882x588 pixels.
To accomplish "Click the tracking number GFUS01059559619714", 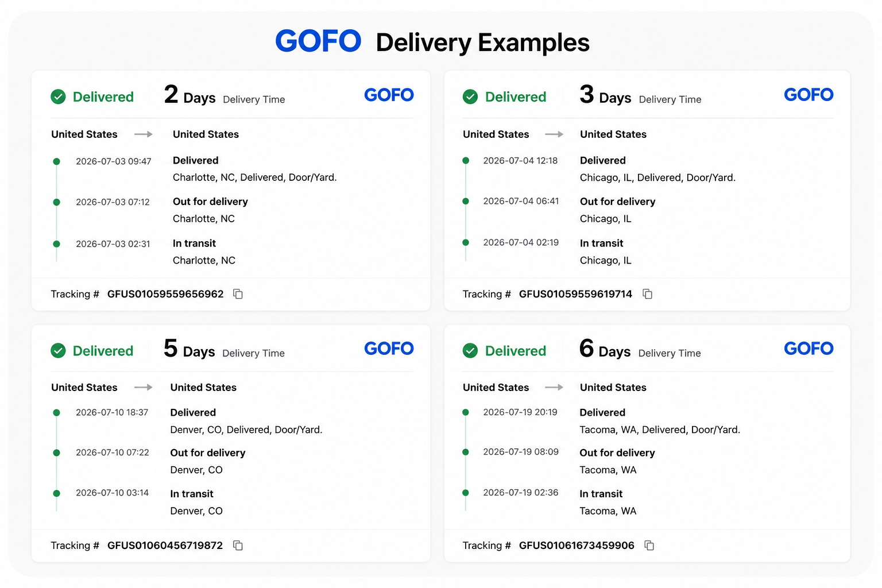I will pyautogui.click(x=575, y=294).
